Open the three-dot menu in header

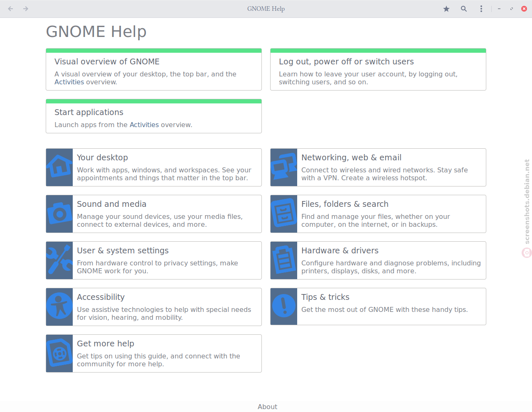481,9
